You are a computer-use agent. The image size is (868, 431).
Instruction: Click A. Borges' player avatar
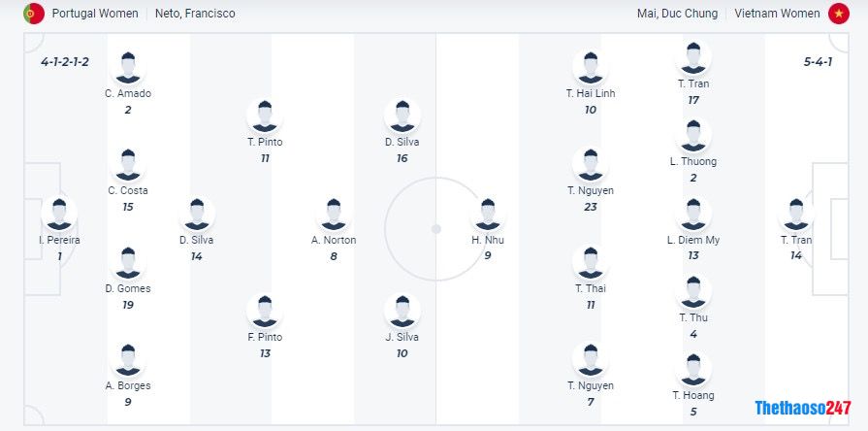click(x=128, y=359)
